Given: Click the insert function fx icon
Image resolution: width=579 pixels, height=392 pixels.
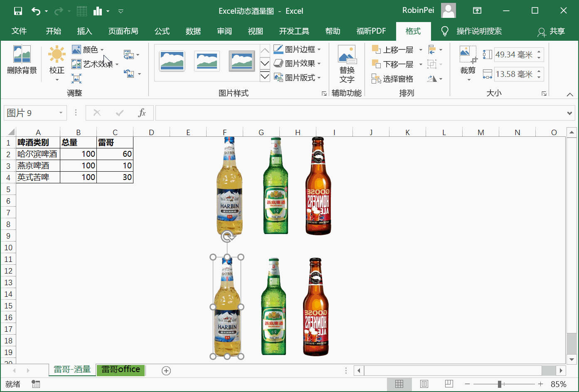Looking at the screenshot, I should click(x=142, y=113).
